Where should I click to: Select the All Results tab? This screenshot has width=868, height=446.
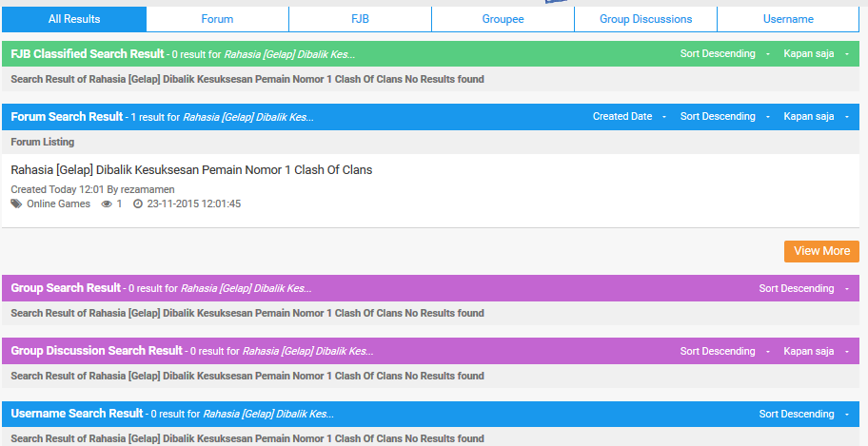74,19
